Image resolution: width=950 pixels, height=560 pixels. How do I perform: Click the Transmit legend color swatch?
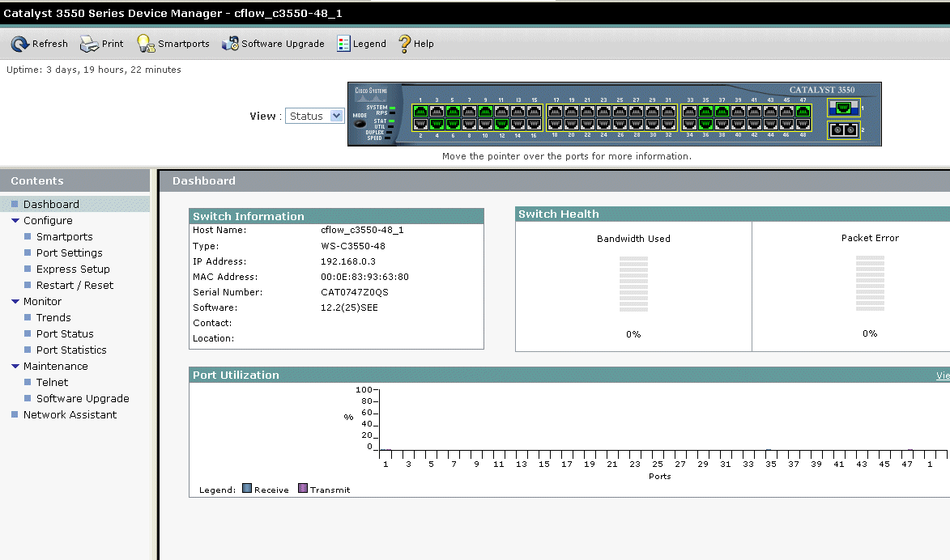(302, 488)
